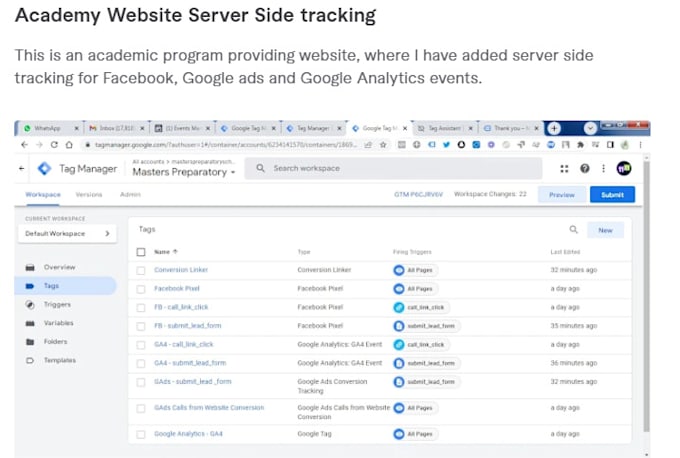Tick the Facebook Pixel tag checkbox

141,288
